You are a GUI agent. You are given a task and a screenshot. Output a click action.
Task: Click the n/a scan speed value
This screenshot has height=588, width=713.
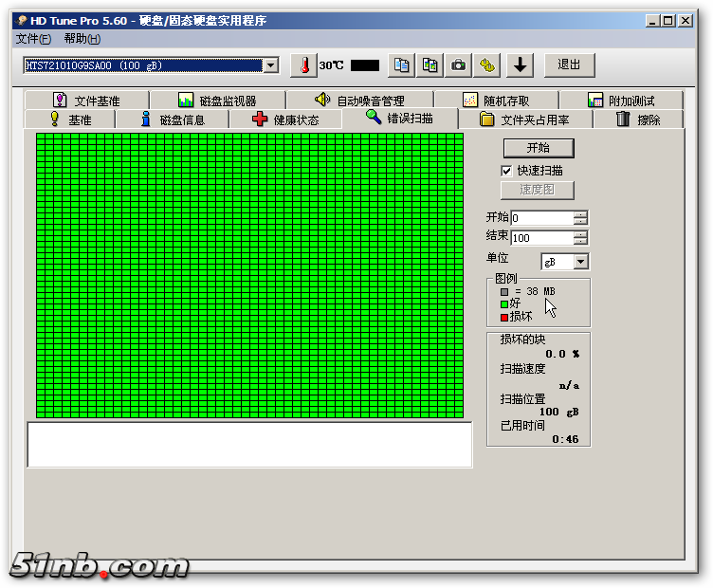pos(569,386)
